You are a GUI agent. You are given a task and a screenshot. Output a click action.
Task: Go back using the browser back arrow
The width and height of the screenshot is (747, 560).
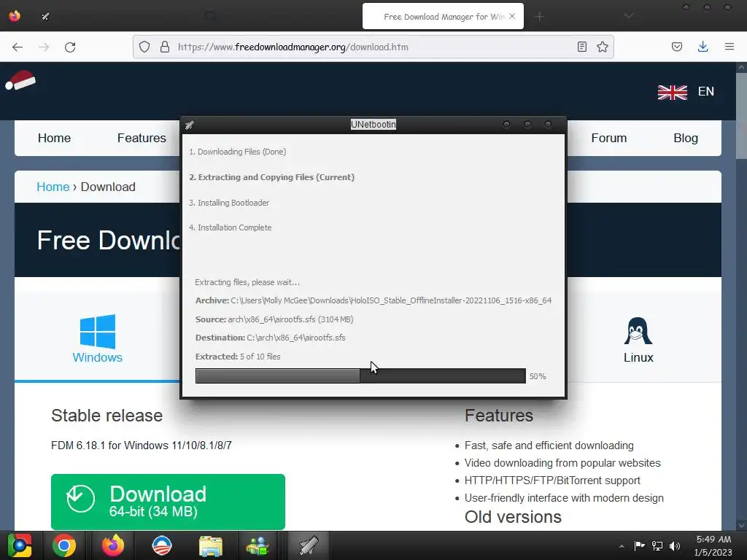click(x=18, y=47)
